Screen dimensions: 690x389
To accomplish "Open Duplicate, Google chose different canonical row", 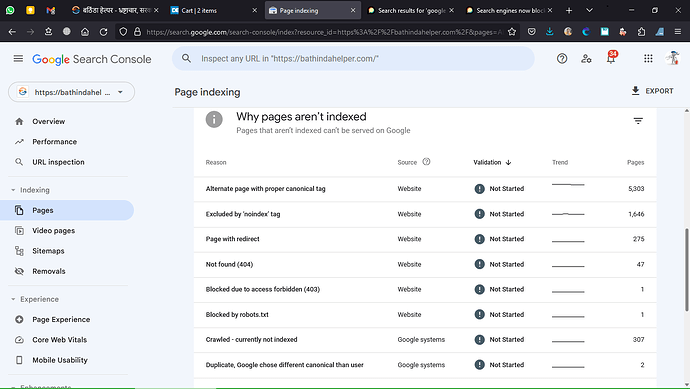I will (x=425, y=365).
